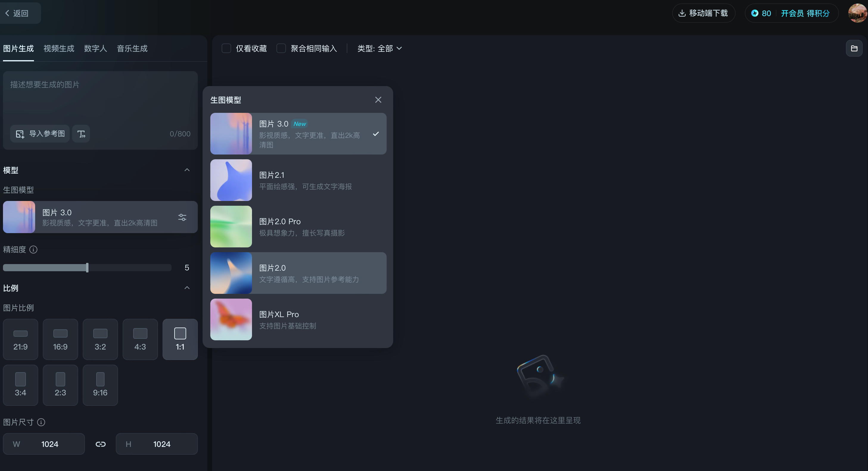
Task: Collapse the 比例 section chevron
Action: pos(187,288)
